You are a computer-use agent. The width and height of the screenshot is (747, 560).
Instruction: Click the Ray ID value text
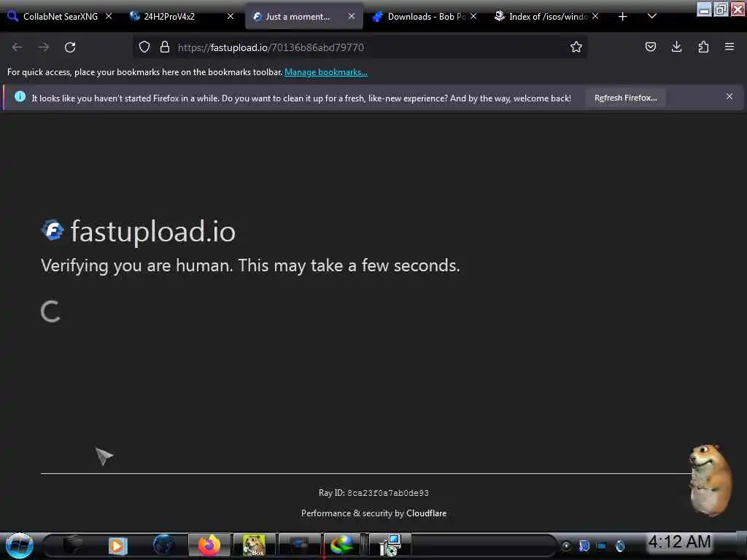click(x=388, y=493)
